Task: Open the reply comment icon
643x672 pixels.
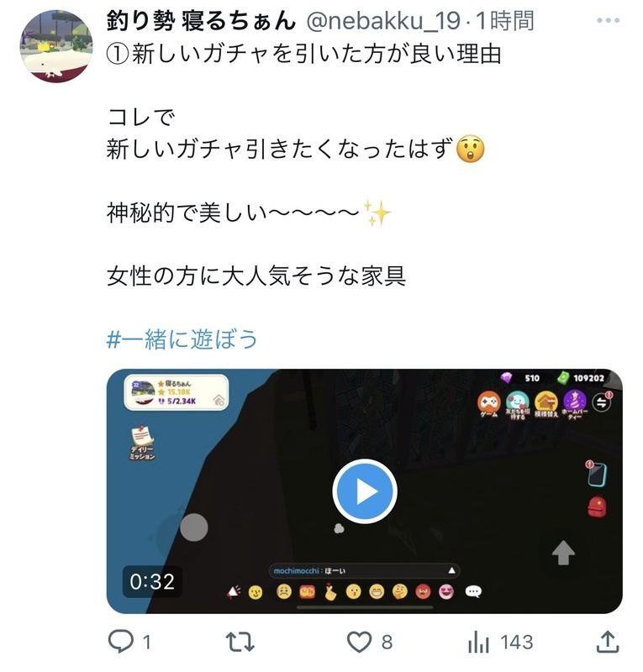Action: [120, 642]
